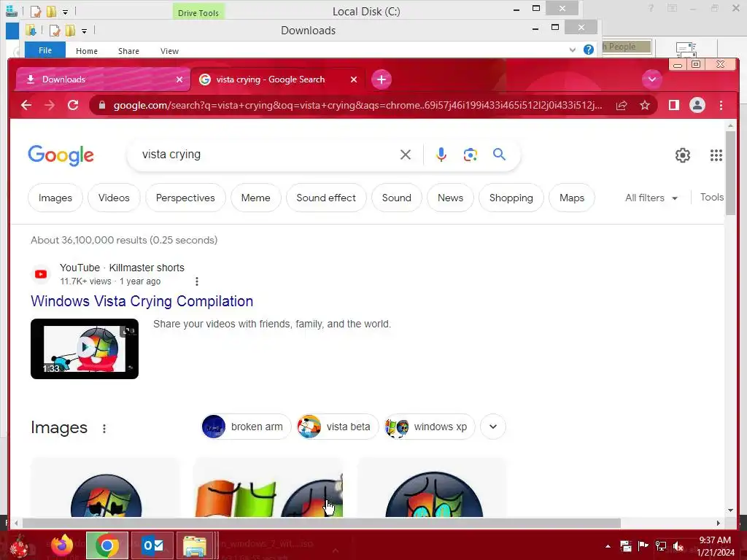Screen dimensions: 747x560
Task: Open Chrome profile avatar
Action: click(697, 105)
